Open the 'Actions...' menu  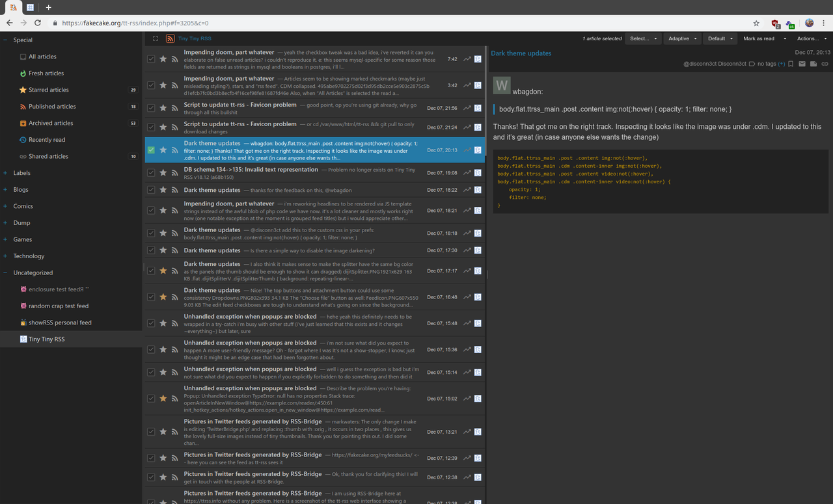pos(811,38)
